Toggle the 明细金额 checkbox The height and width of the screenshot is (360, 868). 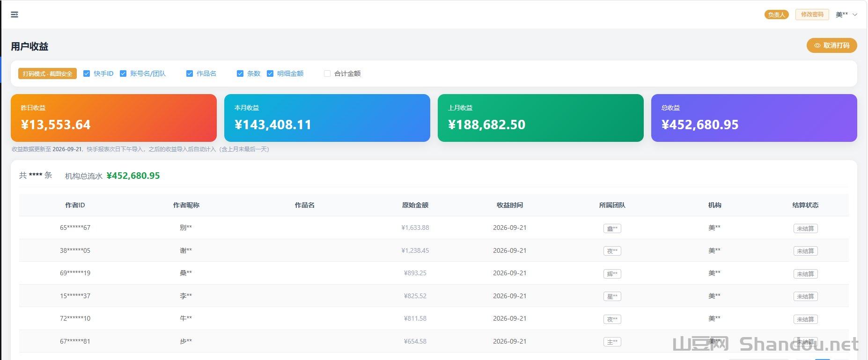pyautogui.click(x=270, y=73)
